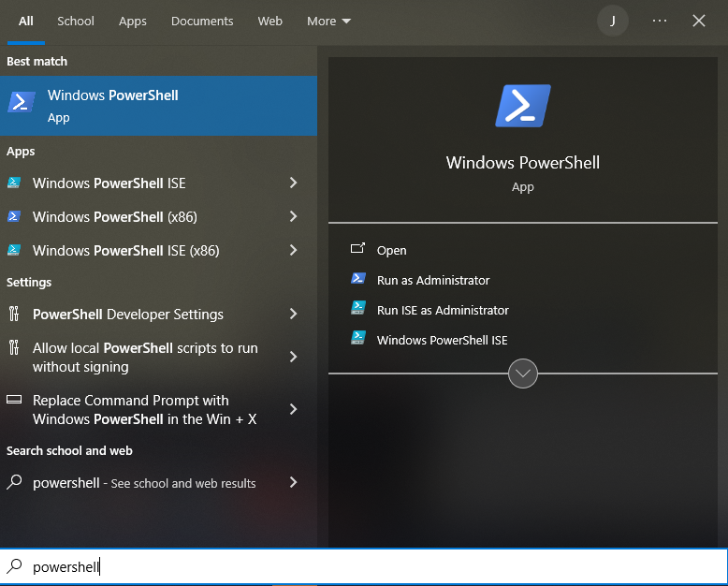Expand more actions with circular down chevron

point(523,374)
